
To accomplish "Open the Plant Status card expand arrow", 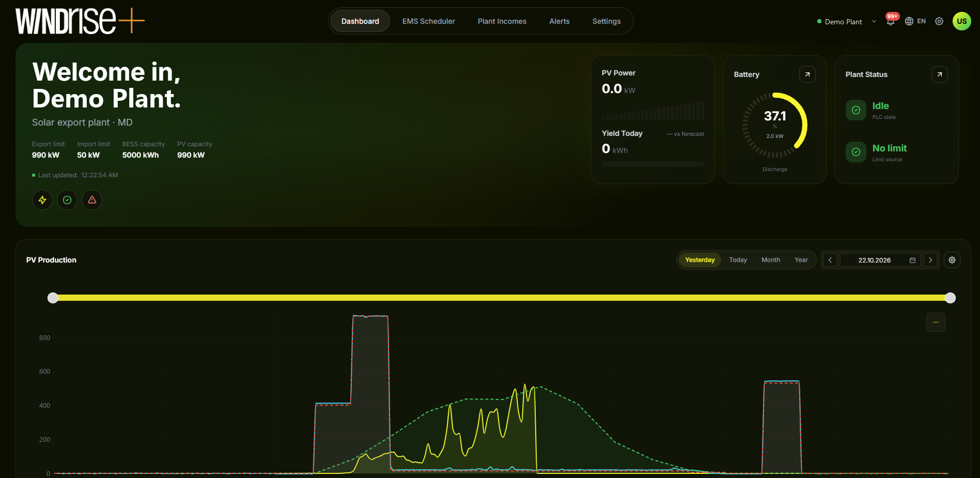I will tap(939, 74).
